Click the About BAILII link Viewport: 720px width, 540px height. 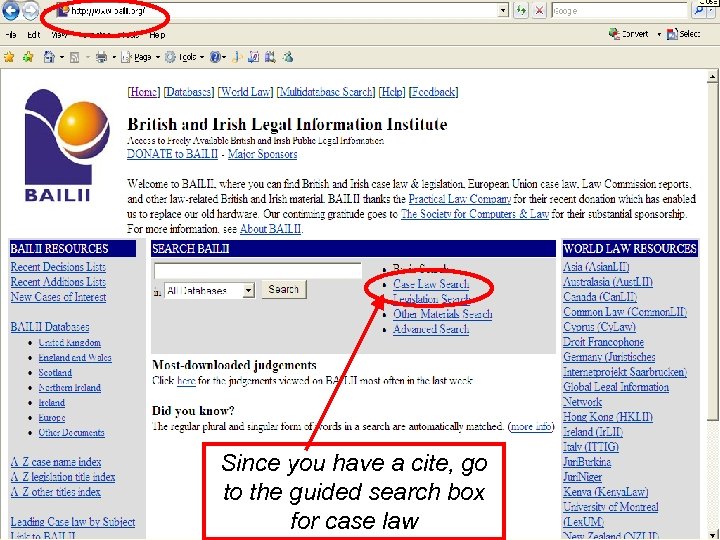click(270, 229)
